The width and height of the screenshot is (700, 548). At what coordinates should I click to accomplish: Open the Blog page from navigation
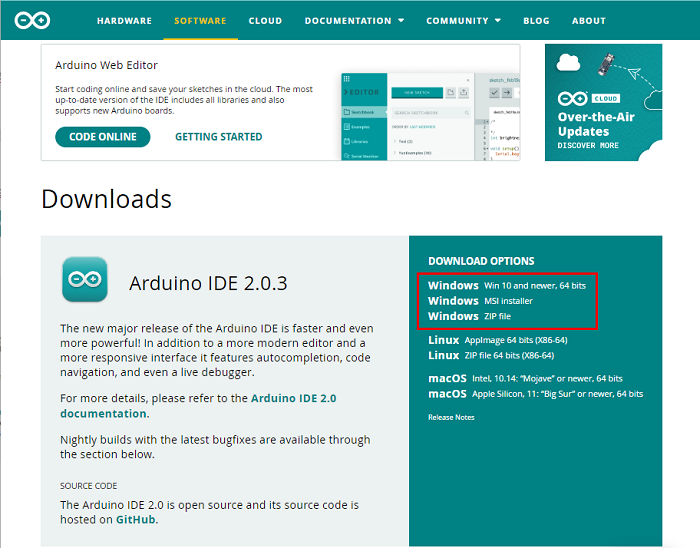[x=536, y=20]
